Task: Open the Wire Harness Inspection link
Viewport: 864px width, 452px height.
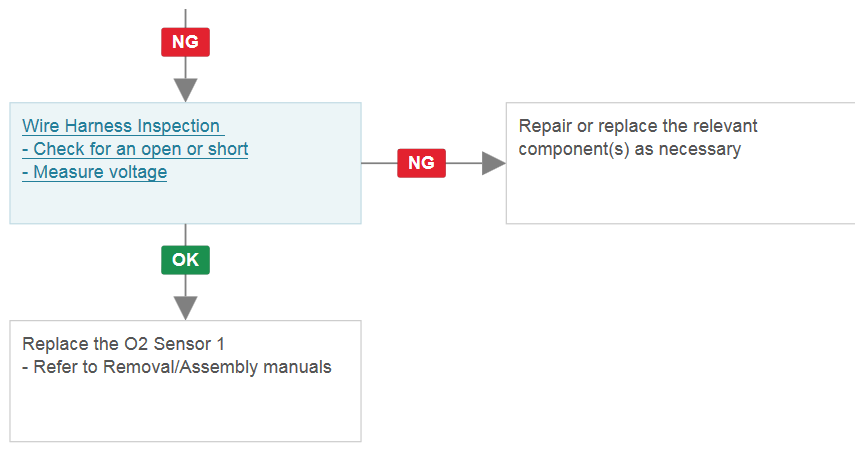Action: coord(123,126)
